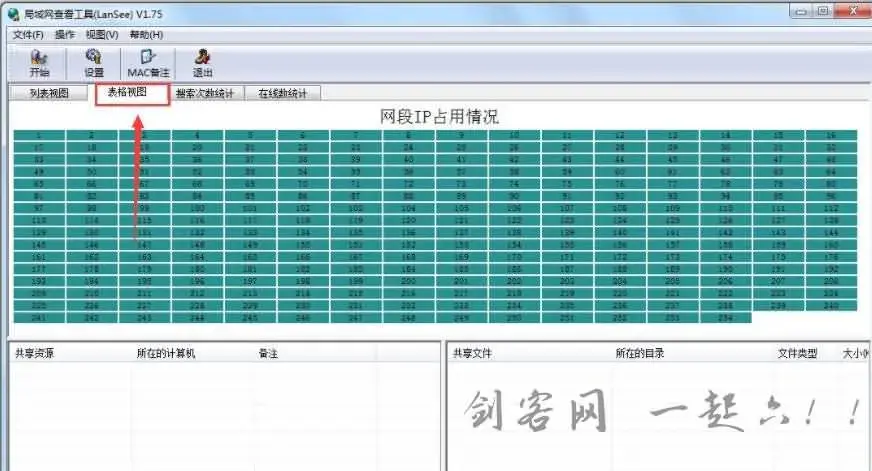Screen dimensions: 872x471
Task: Open the 文件(F) menu
Action: click(x=28, y=34)
